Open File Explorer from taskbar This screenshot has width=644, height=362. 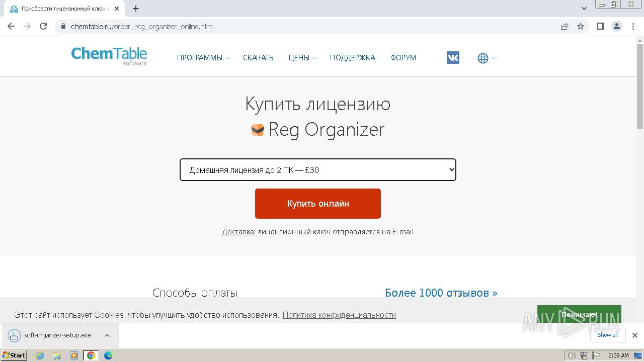pyautogui.click(x=57, y=355)
